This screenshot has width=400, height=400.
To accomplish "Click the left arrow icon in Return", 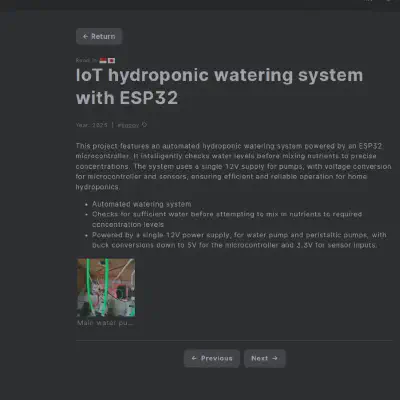I will click(85, 36).
